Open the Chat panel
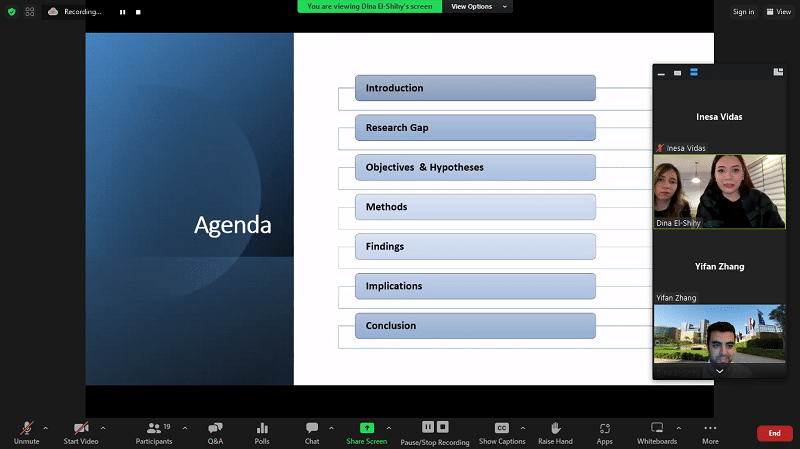Screen dimensions: 800x449 tap(312, 428)
